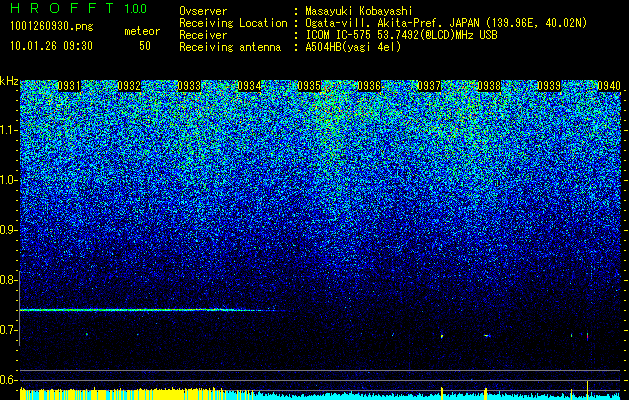Screen dimensions: 629x400
Task: Click the date 10.01.26 09:30
Action: pos(51,46)
